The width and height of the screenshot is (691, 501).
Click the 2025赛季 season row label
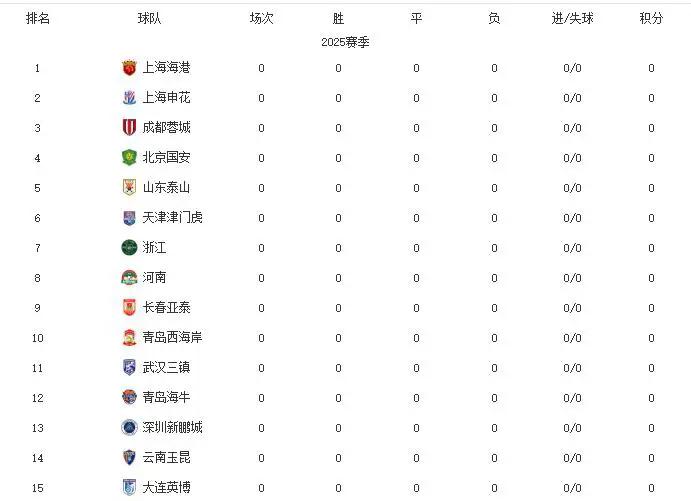[x=346, y=42]
